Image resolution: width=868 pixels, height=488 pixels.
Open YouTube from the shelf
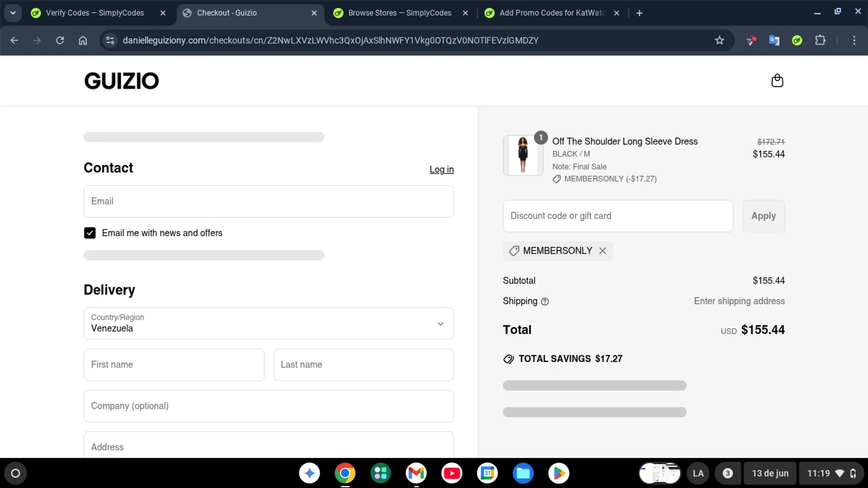(x=452, y=474)
